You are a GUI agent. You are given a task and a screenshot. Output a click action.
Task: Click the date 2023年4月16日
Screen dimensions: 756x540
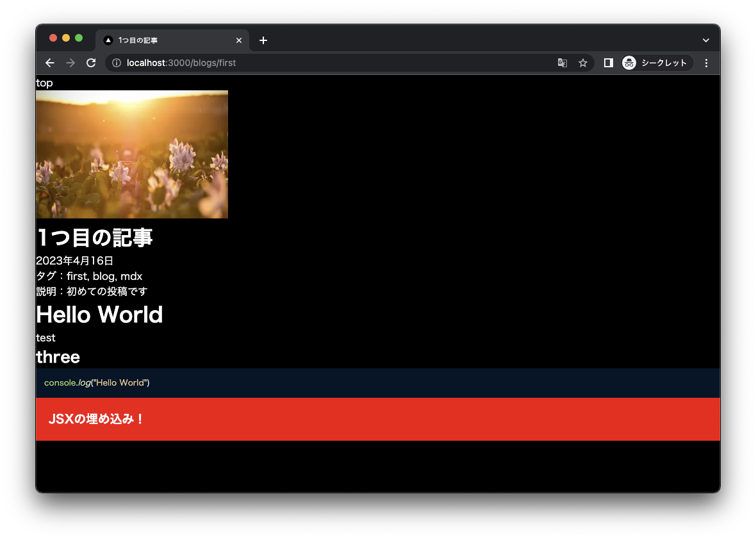(x=75, y=261)
